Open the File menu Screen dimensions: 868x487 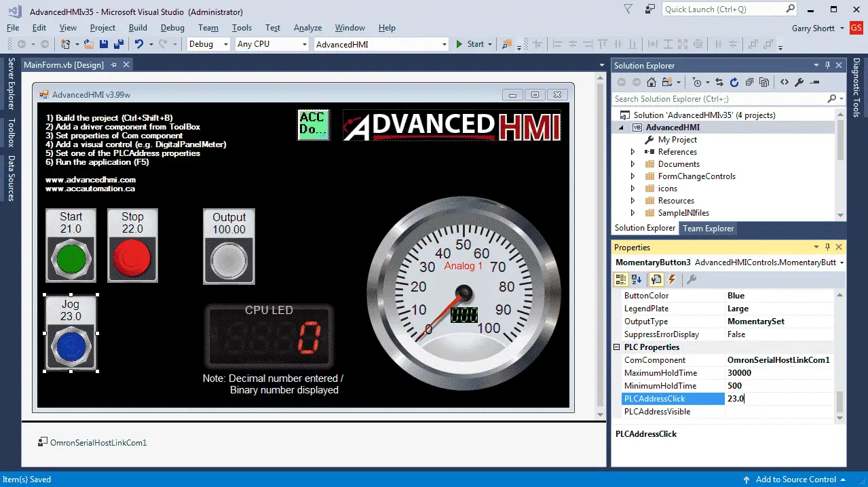[13, 28]
